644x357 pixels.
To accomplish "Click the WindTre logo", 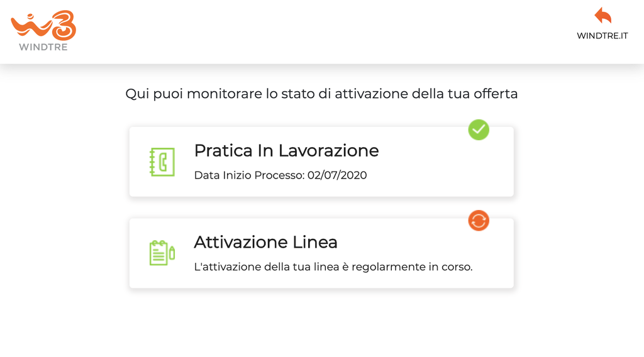I will (x=43, y=31).
